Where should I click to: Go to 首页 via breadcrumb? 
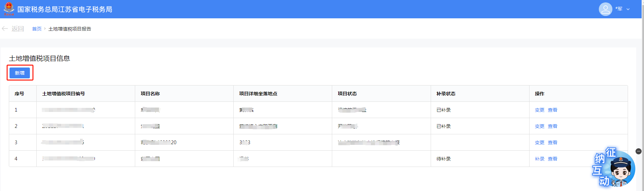point(37,29)
